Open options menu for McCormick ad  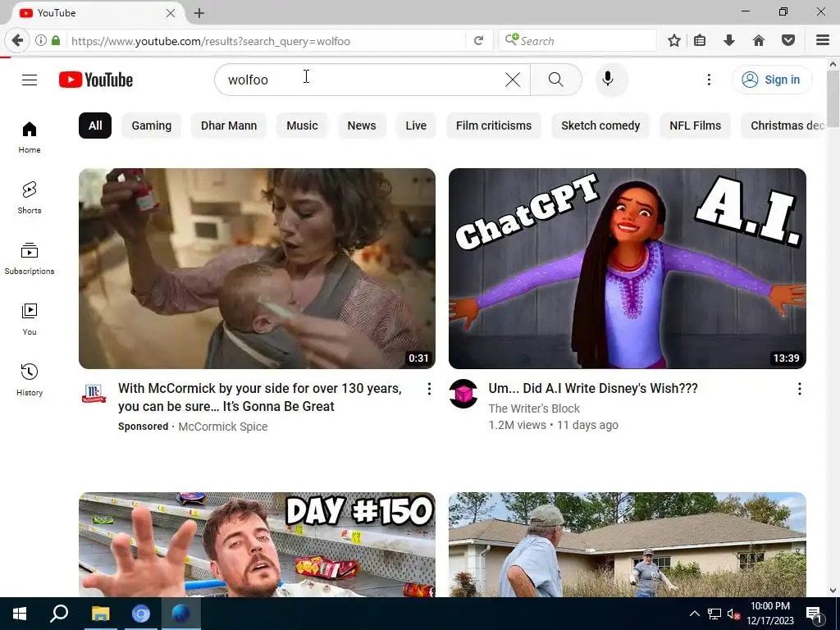(429, 389)
